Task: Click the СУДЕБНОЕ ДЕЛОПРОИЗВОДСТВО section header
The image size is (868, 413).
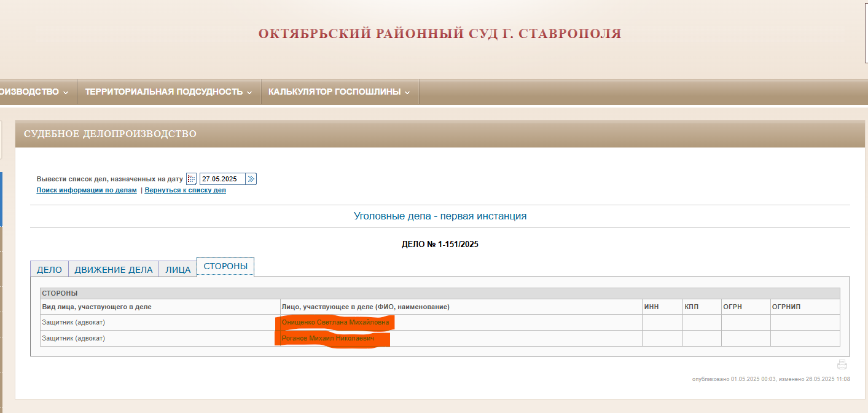Action: 111,134
